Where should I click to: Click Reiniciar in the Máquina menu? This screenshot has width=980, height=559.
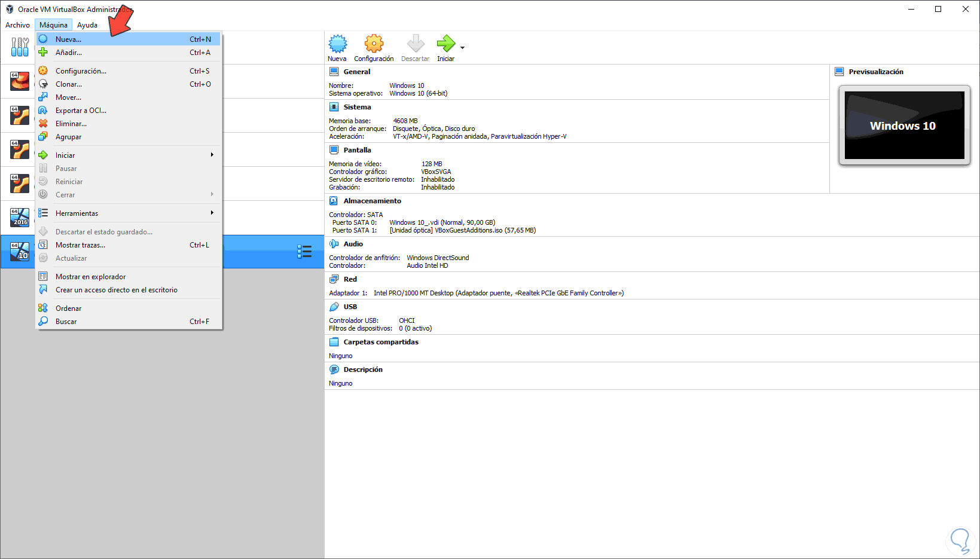[x=128, y=182]
